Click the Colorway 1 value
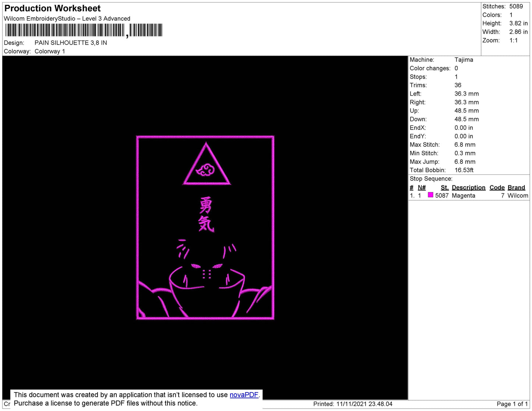This screenshot has height=411, width=532. click(50, 51)
